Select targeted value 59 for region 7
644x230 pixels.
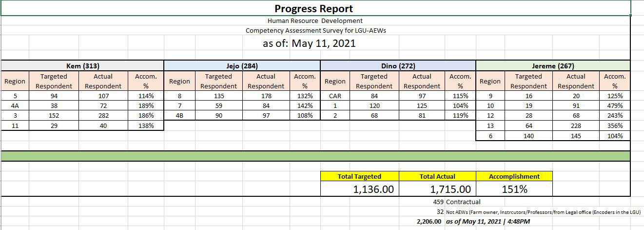click(x=219, y=105)
